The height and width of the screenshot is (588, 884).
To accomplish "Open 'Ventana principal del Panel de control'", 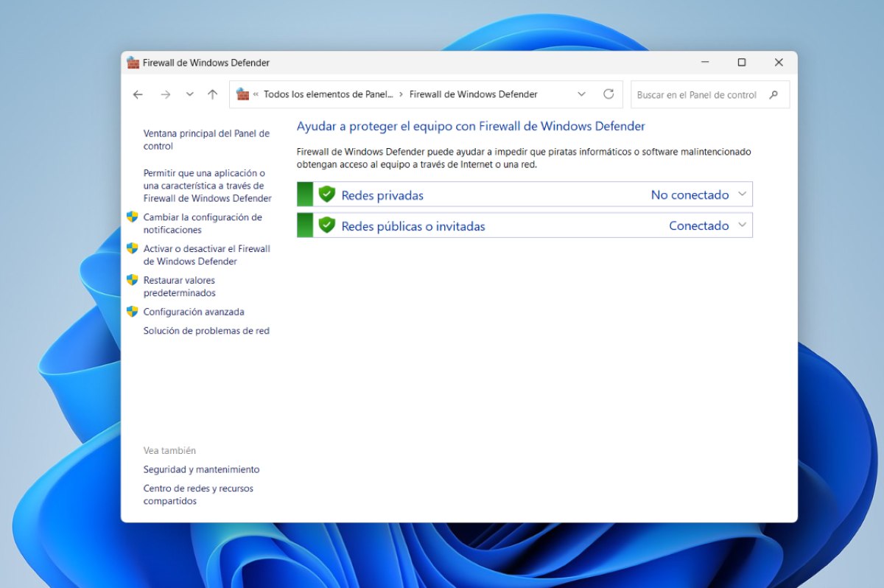I will [207, 140].
